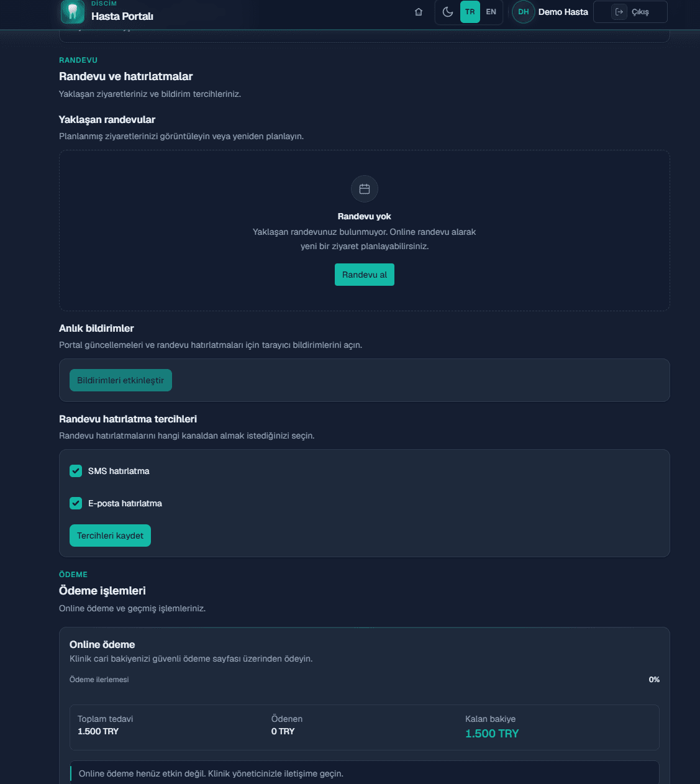Click the calendar icon above Randevu yok
This screenshot has width=700, height=784.
coord(365,189)
